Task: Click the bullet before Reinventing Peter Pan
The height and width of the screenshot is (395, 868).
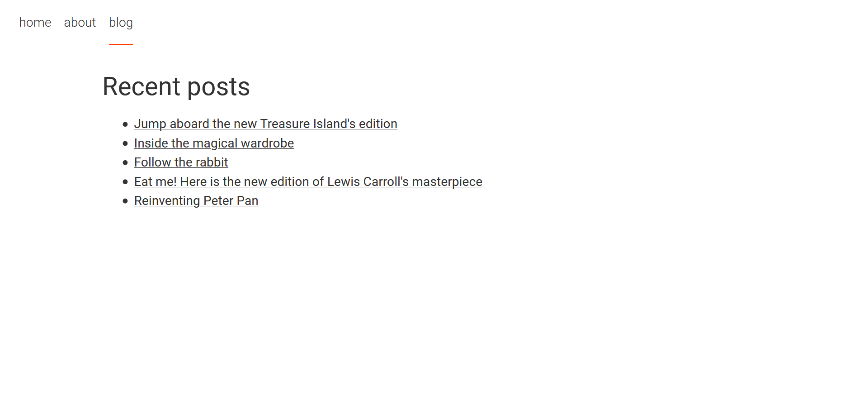Action: [x=125, y=201]
